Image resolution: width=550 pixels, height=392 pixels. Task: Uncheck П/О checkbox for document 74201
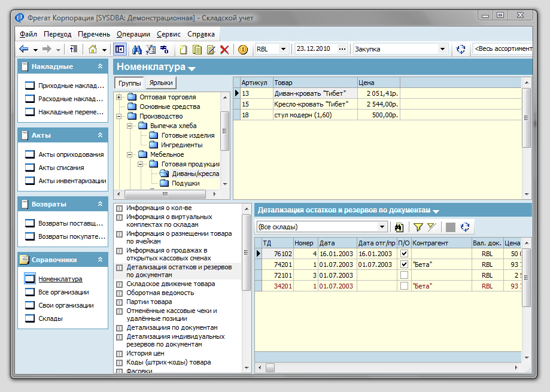coord(404,265)
